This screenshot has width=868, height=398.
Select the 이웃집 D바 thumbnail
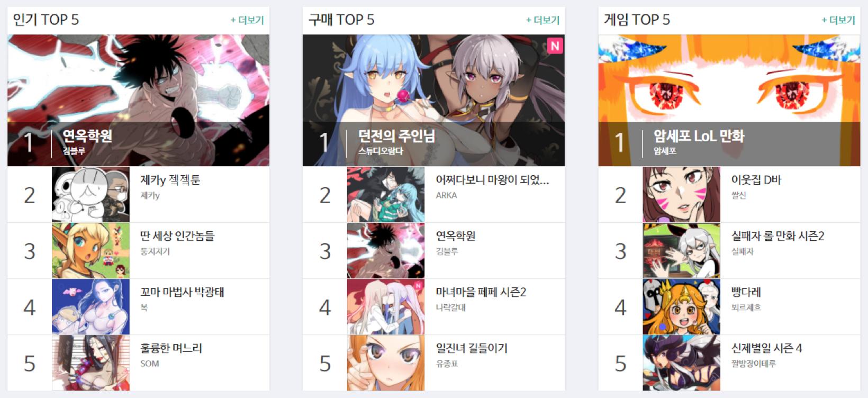point(682,195)
